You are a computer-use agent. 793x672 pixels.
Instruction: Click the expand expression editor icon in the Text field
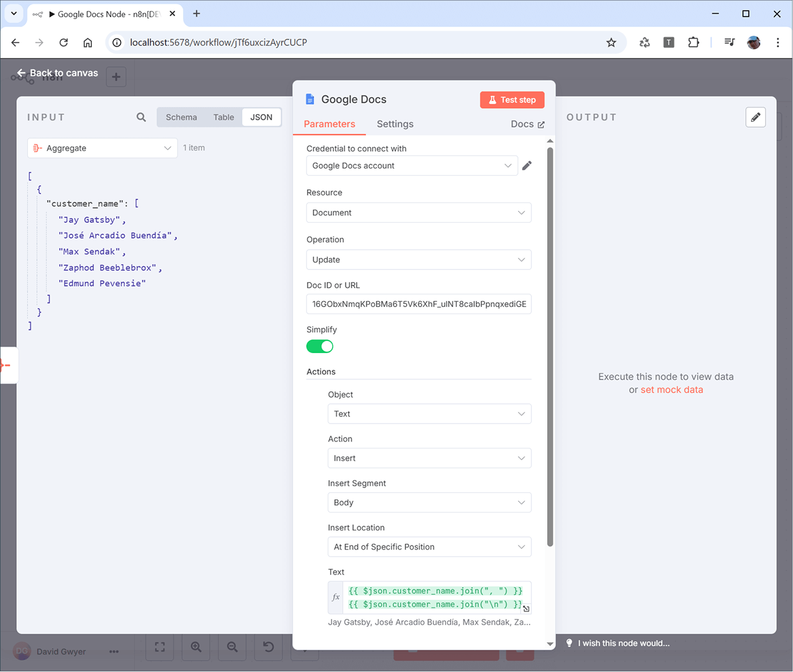click(x=526, y=609)
